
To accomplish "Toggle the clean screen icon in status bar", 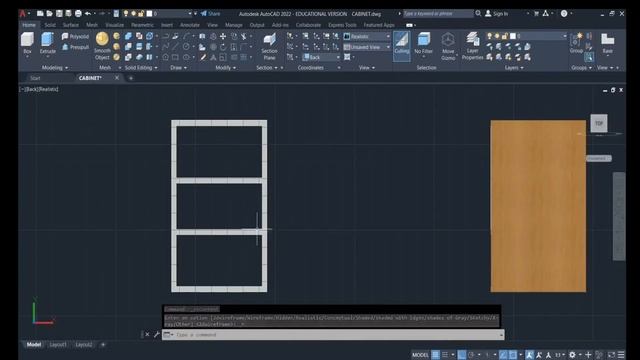I will coord(611,355).
